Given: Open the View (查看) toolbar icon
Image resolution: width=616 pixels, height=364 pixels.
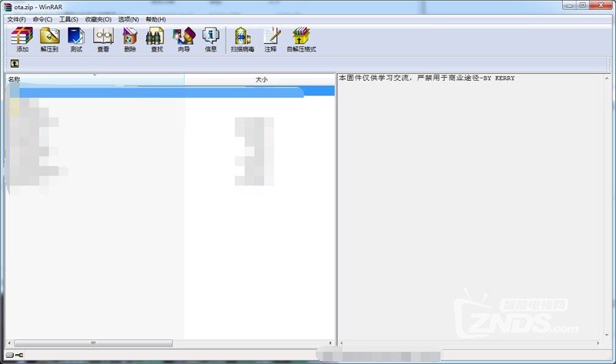Looking at the screenshot, I should tap(103, 40).
